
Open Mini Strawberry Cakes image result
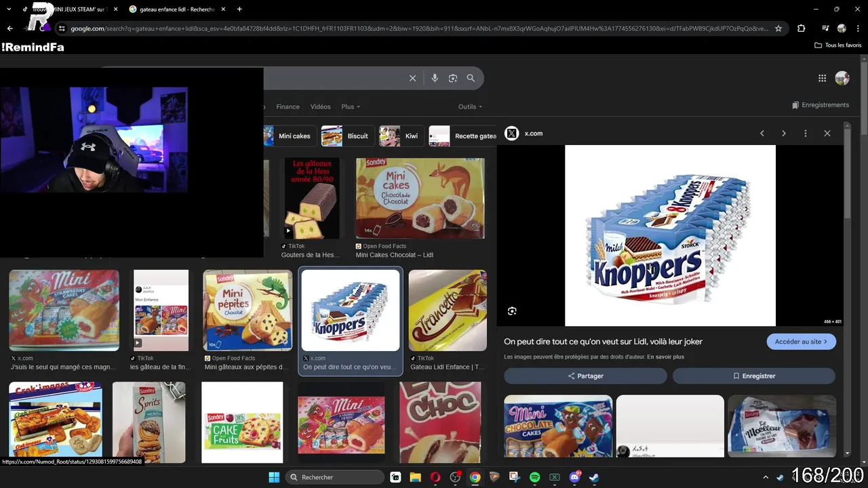coord(64,310)
